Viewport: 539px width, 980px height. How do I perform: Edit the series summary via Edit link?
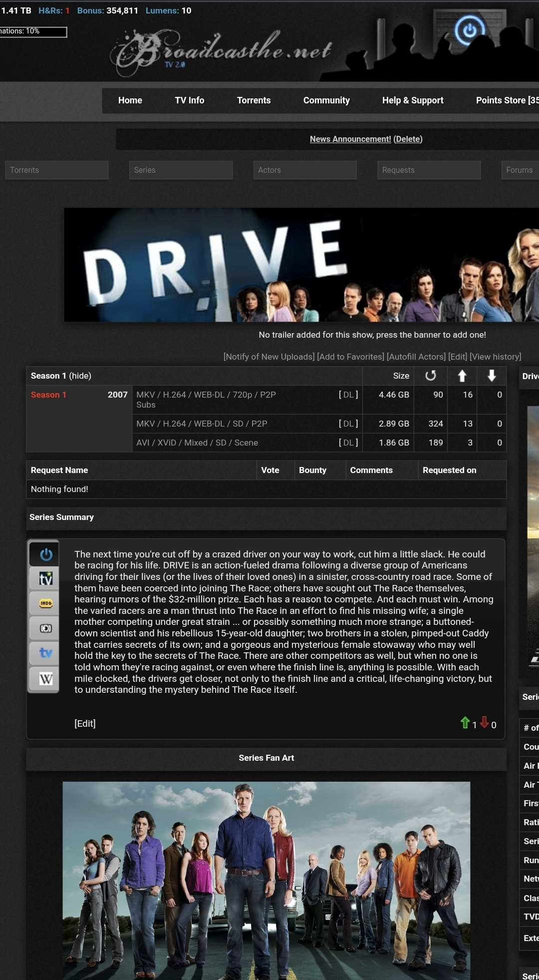click(85, 723)
